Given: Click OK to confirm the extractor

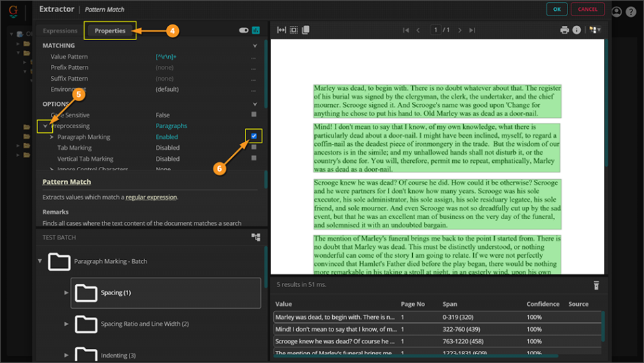Looking at the screenshot, I should pyautogui.click(x=557, y=9).
